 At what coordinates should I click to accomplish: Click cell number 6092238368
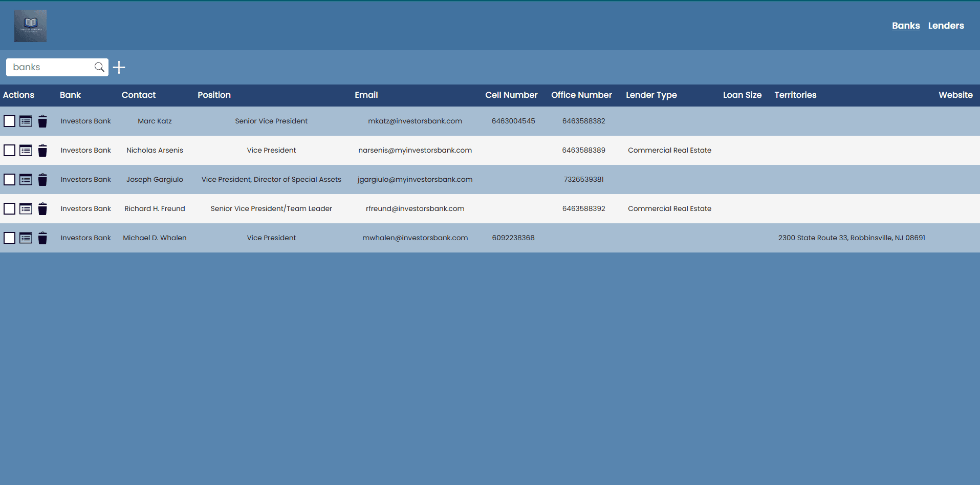513,238
